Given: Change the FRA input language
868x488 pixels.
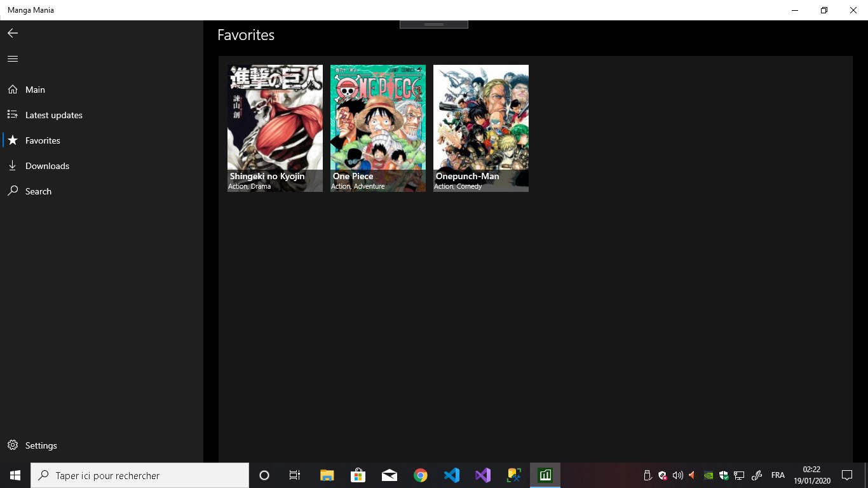Looking at the screenshot, I should [778, 475].
